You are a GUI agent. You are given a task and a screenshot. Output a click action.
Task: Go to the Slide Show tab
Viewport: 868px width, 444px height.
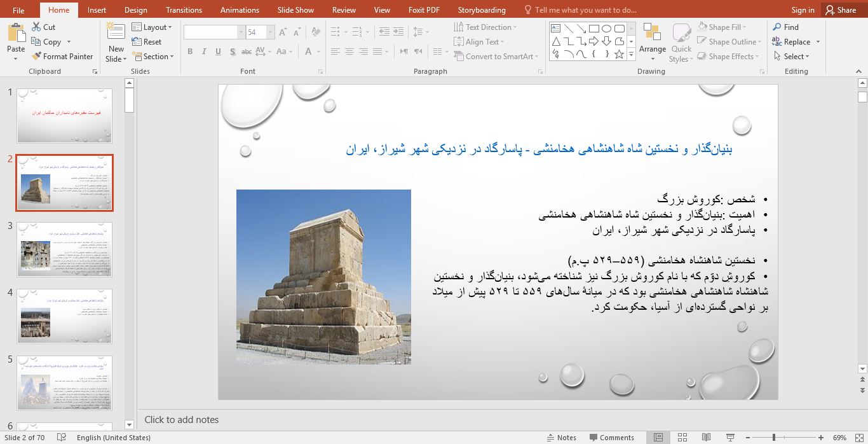[x=295, y=10]
